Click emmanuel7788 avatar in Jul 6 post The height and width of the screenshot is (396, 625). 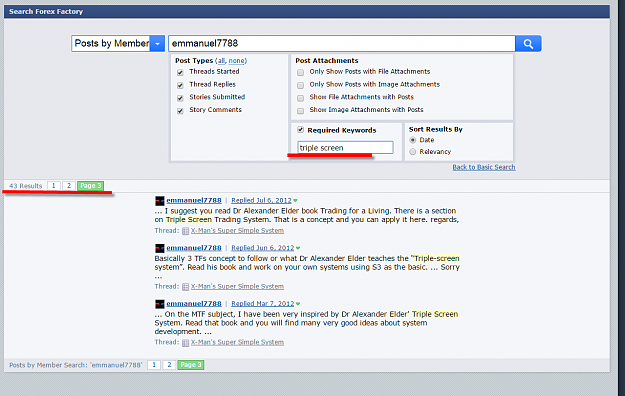coord(160,201)
